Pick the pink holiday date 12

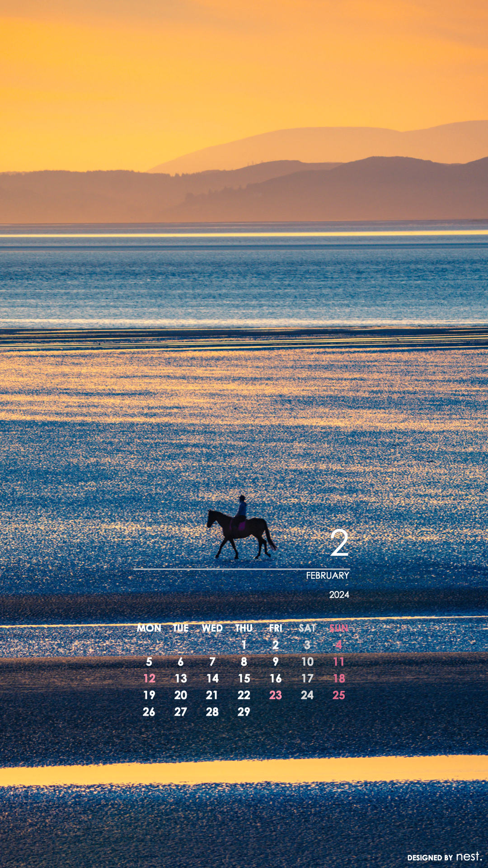(149, 679)
